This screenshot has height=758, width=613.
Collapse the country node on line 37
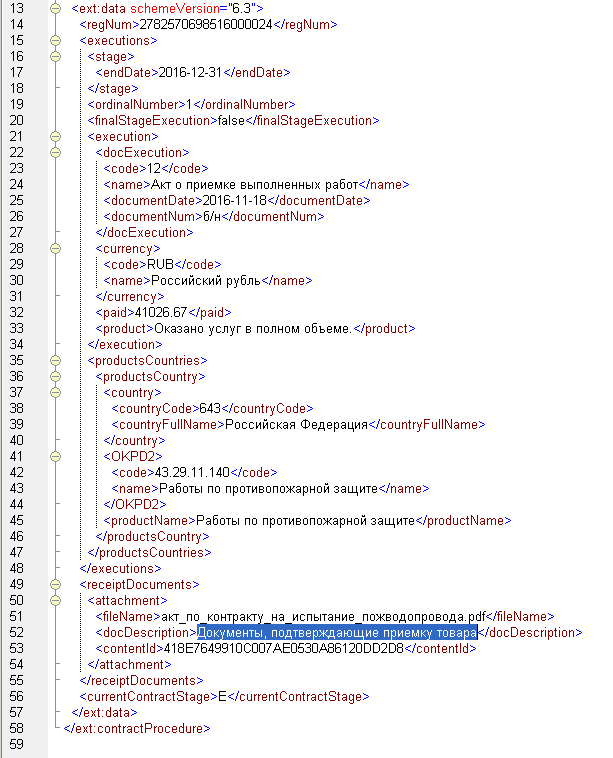click(56, 392)
